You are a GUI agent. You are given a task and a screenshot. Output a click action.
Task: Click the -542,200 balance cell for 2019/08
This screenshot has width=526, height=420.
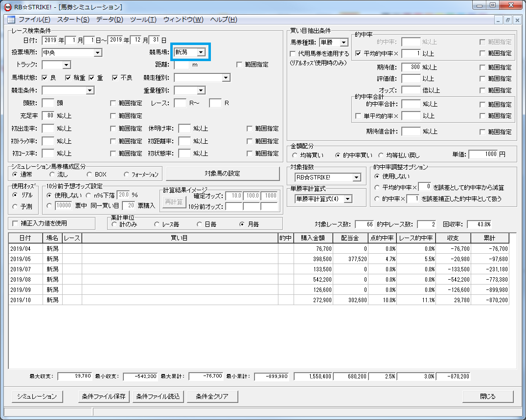[x=453, y=280]
